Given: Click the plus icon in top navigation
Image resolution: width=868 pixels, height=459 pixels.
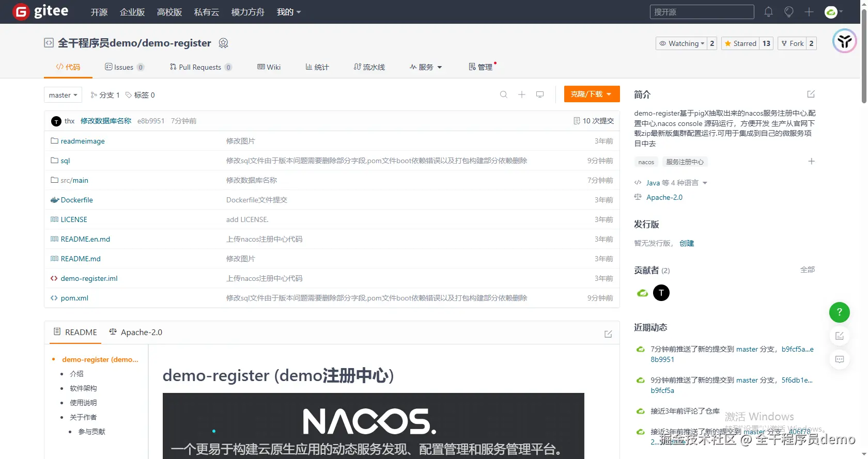Looking at the screenshot, I should (809, 12).
